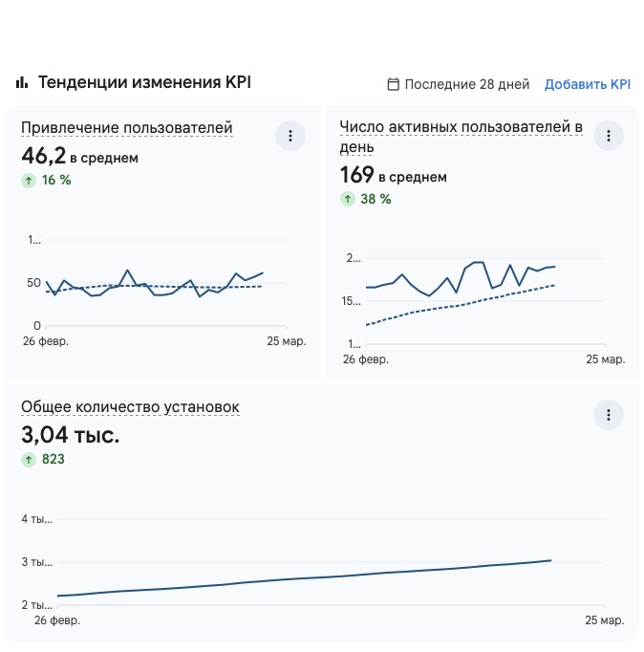
Task: Click the 3,04 тыс. installs value
Action: [x=71, y=436]
